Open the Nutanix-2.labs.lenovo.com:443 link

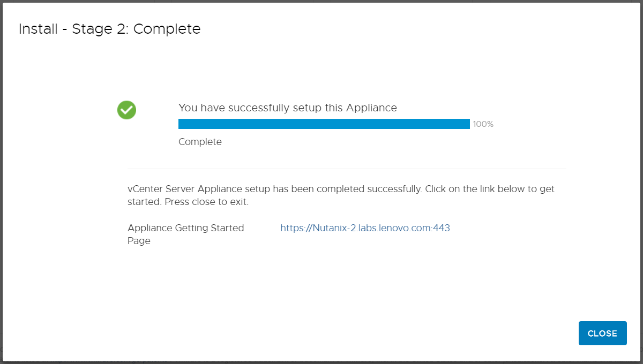(x=365, y=228)
